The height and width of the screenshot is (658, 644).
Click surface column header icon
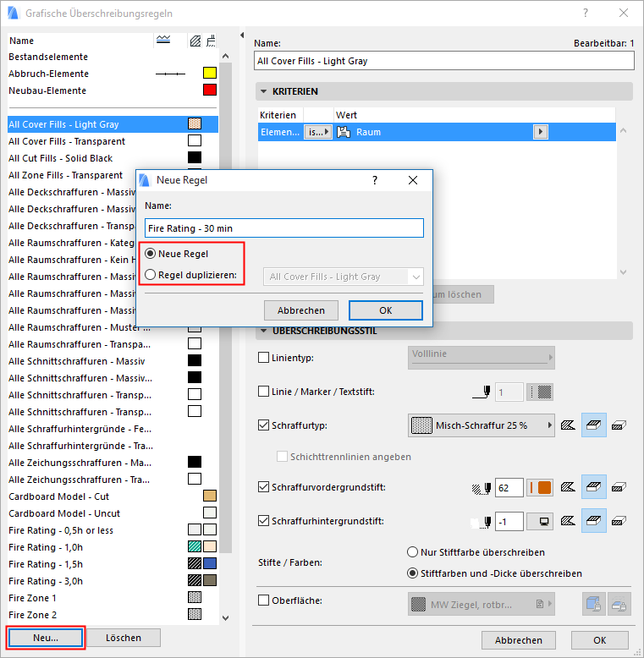point(212,41)
